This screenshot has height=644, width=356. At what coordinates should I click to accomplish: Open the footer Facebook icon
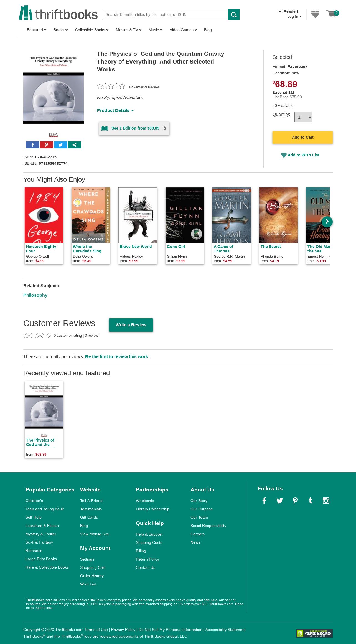pyautogui.click(x=264, y=501)
